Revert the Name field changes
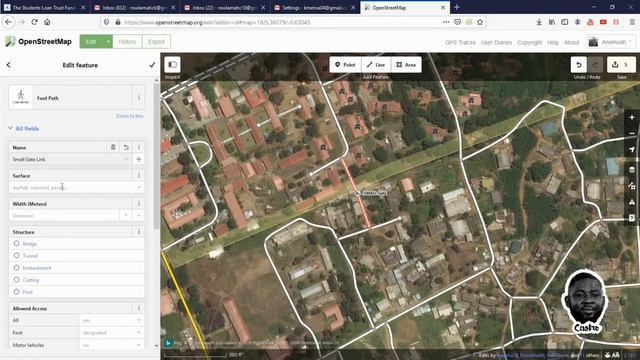This screenshot has height=360, width=640. pyautogui.click(x=126, y=147)
